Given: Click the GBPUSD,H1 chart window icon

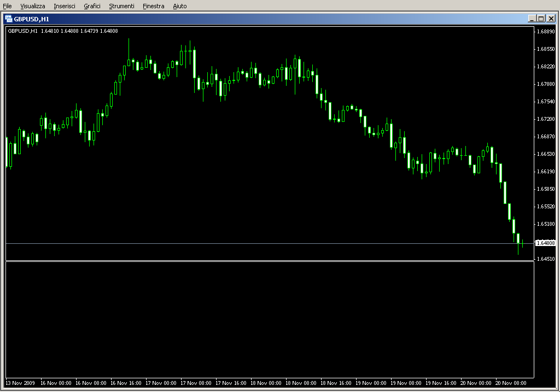Looking at the screenshot, I should point(9,19).
